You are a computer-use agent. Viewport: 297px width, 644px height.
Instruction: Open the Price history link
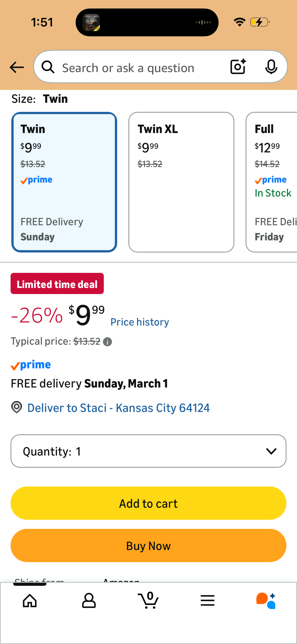pos(140,322)
